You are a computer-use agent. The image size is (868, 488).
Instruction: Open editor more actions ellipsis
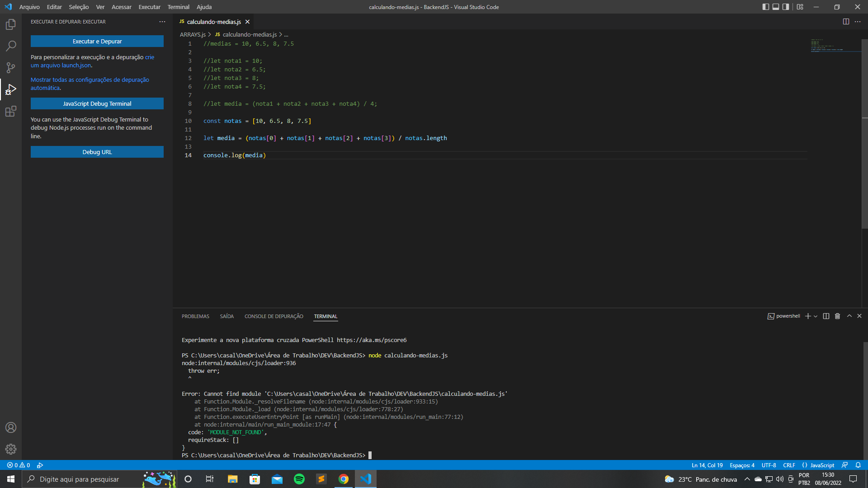tap(858, 22)
